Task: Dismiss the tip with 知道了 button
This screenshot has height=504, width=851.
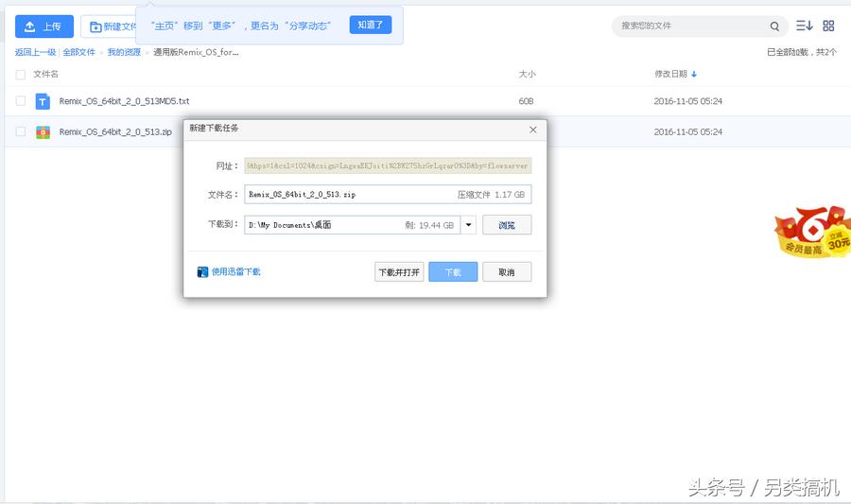Action: tap(370, 25)
